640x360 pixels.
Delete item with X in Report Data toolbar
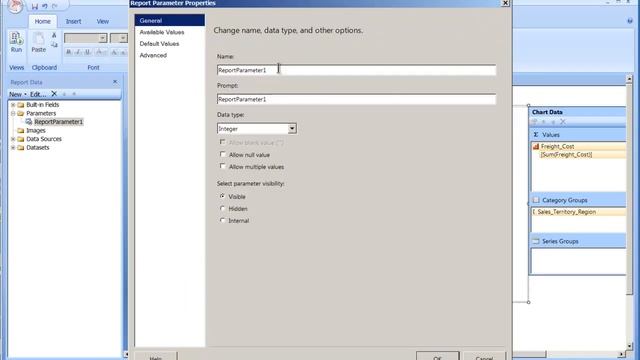click(54, 94)
